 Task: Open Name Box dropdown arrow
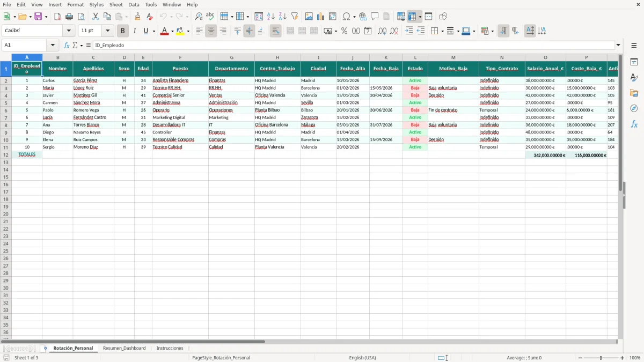pyautogui.click(x=52, y=46)
